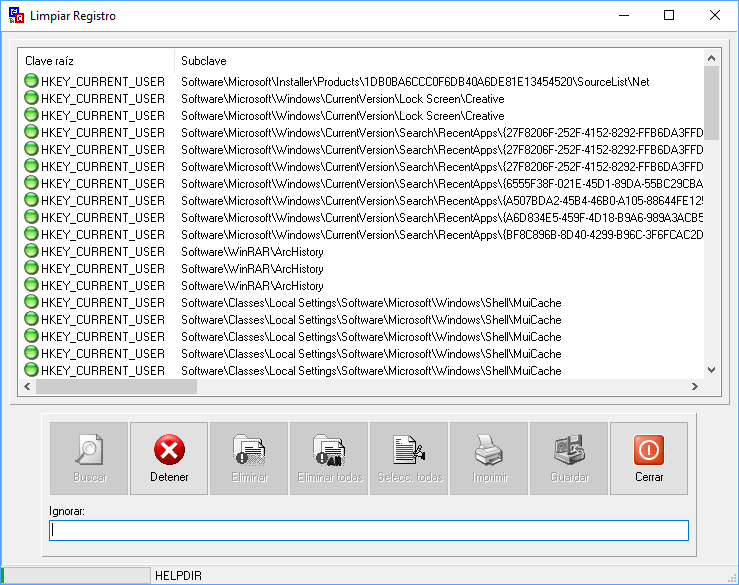
Task: Click the Detener stop button
Action: click(x=169, y=458)
